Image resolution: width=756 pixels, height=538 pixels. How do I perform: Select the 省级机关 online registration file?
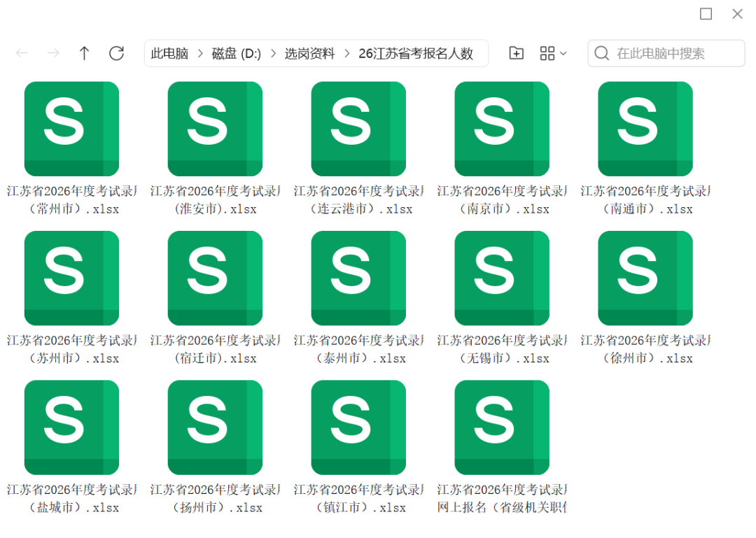point(502,427)
